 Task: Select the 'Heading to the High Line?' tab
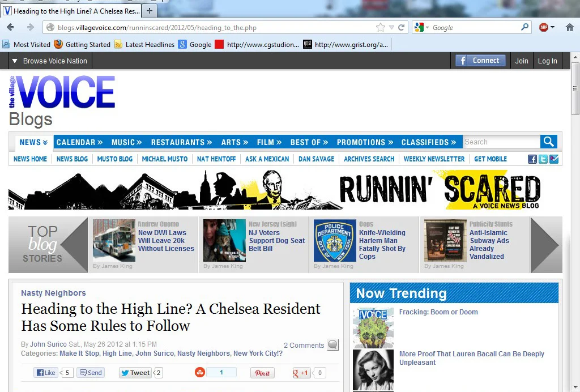pos(71,11)
